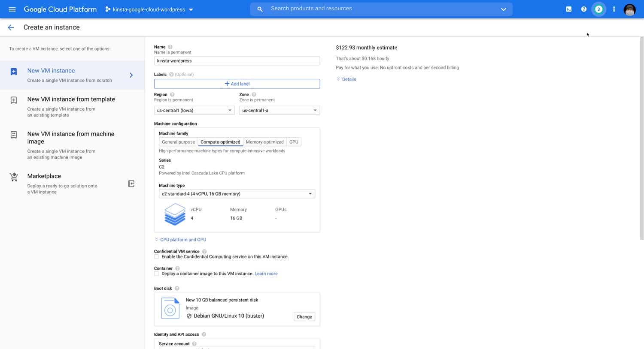Click the back arrow next to Create an instance

tap(10, 27)
